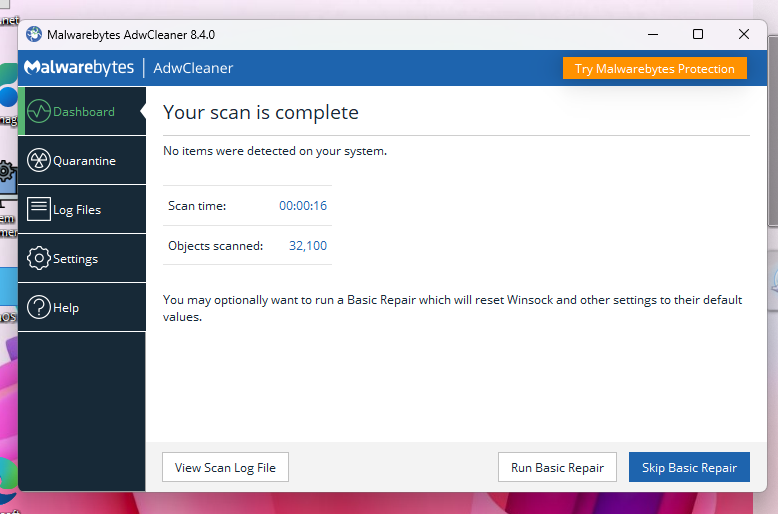Image resolution: width=778 pixels, height=514 pixels.
Task: Maximize the AdwCleaner window
Action: tap(698, 34)
